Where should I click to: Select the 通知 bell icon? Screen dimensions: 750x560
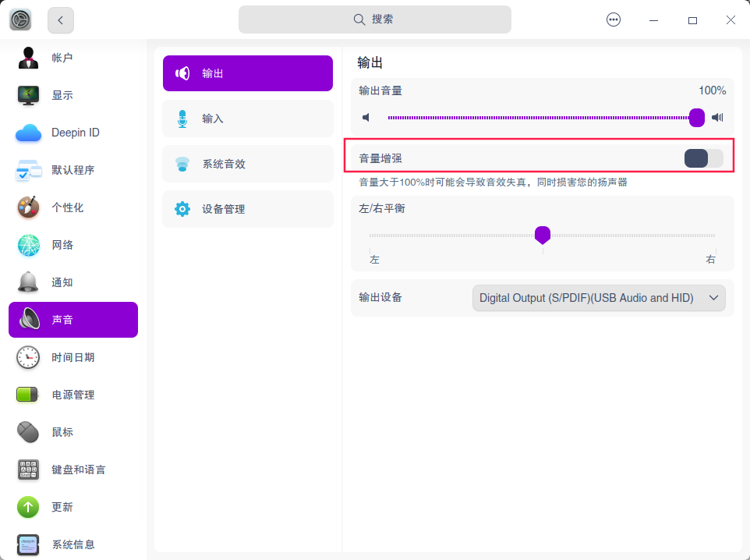pyautogui.click(x=28, y=282)
